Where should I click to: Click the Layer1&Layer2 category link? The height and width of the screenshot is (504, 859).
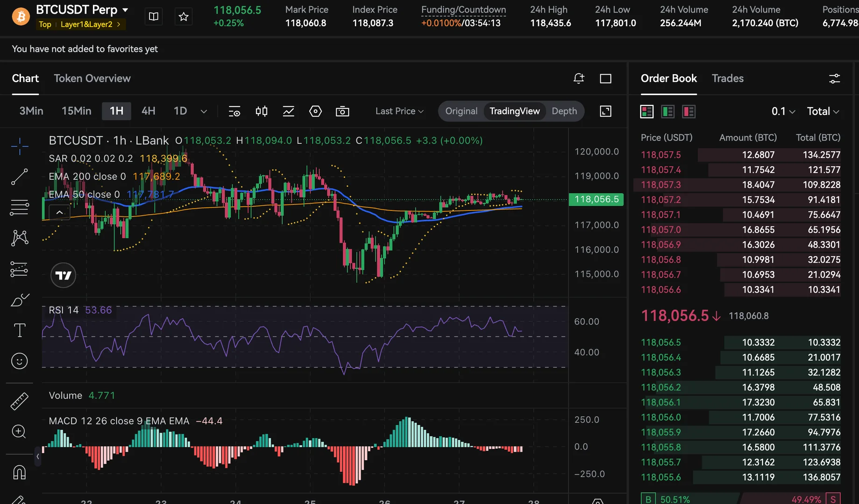tap(87, 24)
